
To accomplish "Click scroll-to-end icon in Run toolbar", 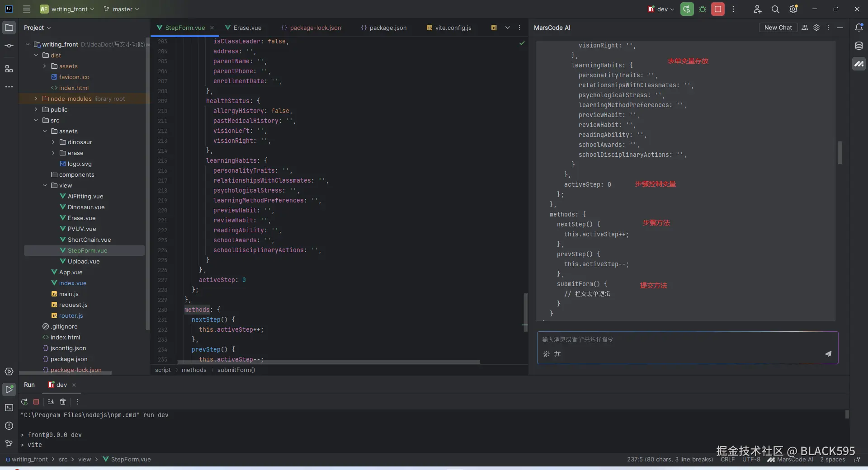I will pos(51,402).
